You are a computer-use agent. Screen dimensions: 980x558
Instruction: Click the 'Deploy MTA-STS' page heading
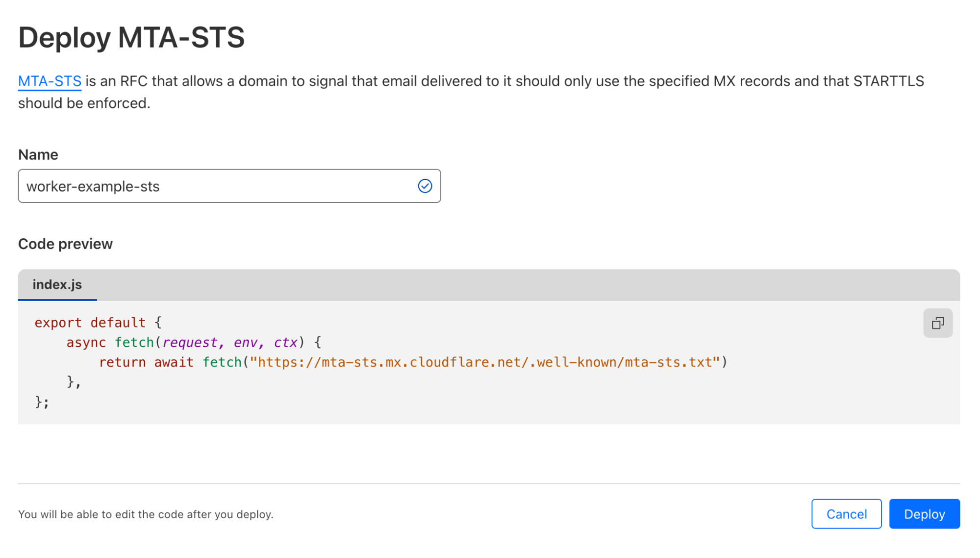pos(131,38)
